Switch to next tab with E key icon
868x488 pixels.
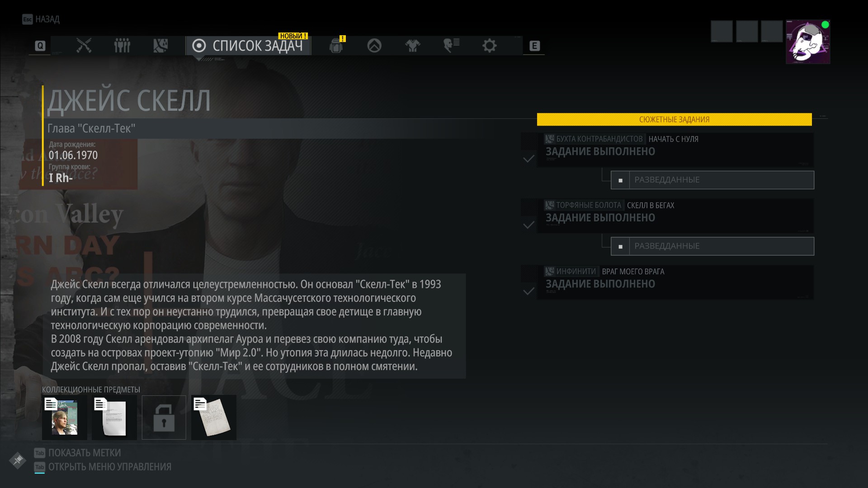[534, 46]
